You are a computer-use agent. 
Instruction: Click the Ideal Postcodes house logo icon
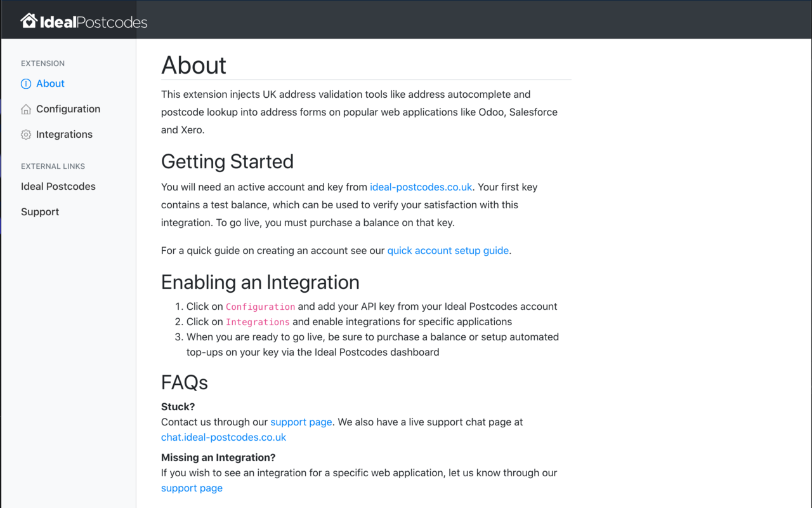pyautogui.click(x=28, y=19)
